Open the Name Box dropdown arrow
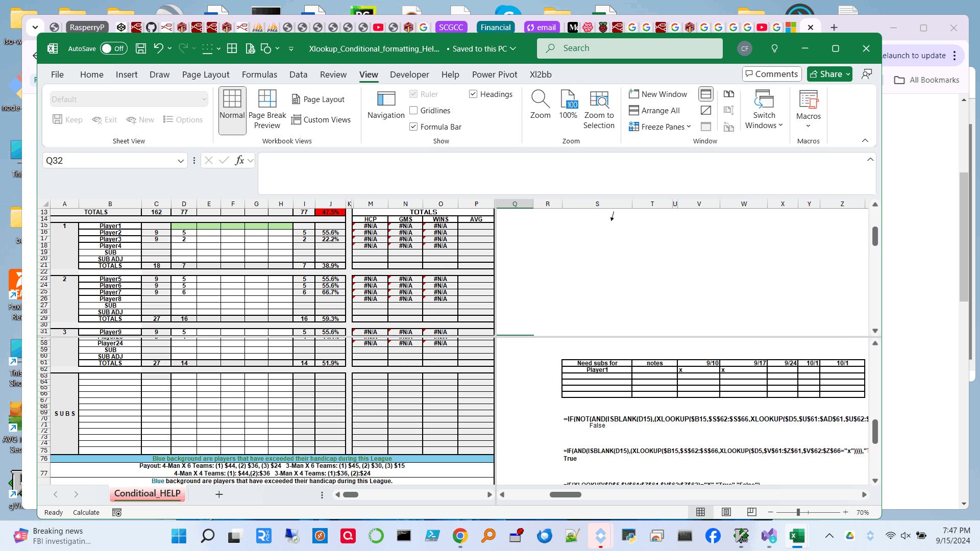The image size is (980, 551). (x=180, y=161)
